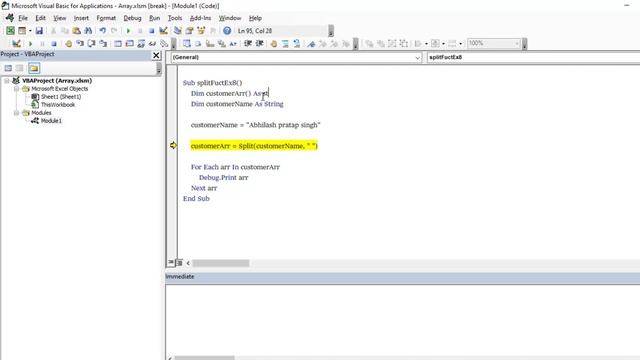
Task: Click the code window scroll-left arrow
Action: [188, 263]
